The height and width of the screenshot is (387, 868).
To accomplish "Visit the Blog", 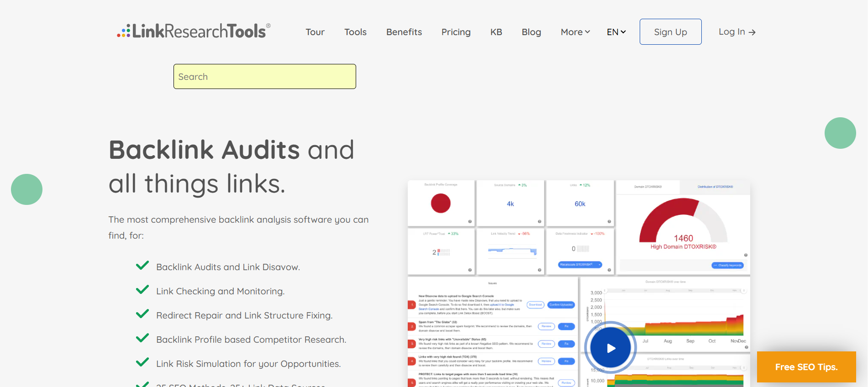I will coord(531,32).
